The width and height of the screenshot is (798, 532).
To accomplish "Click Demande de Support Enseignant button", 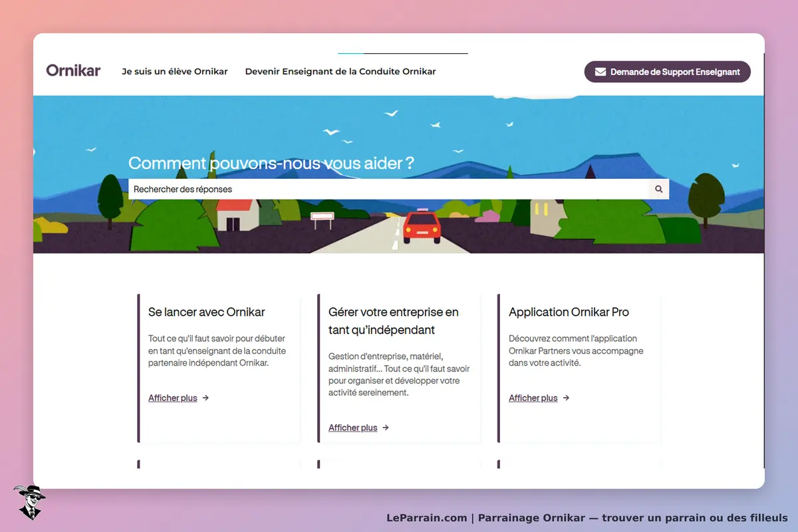I will pos(667,72).
